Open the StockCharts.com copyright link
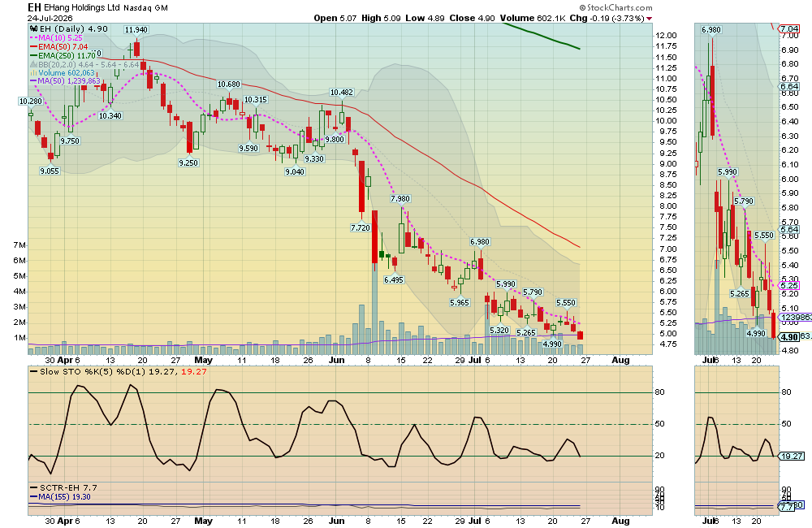Image resolution: width=812 pixels, height=528 pixels. tap(615, 8)
